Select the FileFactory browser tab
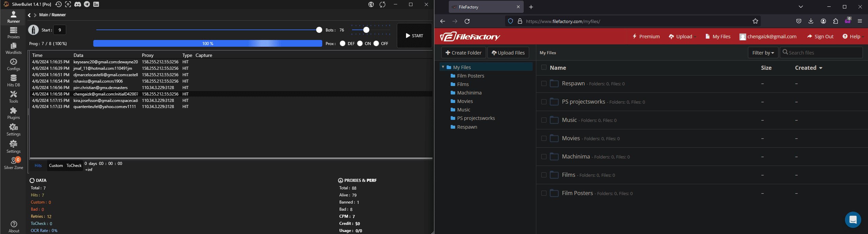 tap(486, 7)
